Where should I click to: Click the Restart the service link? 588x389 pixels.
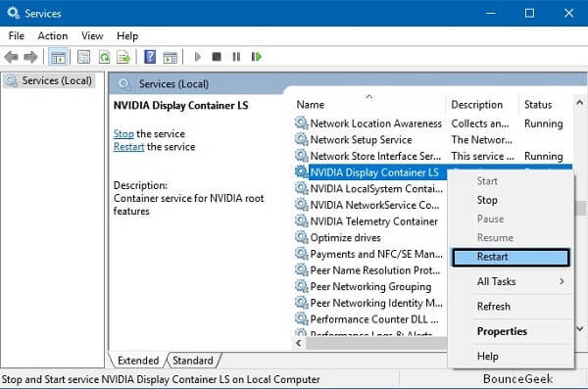128,147
